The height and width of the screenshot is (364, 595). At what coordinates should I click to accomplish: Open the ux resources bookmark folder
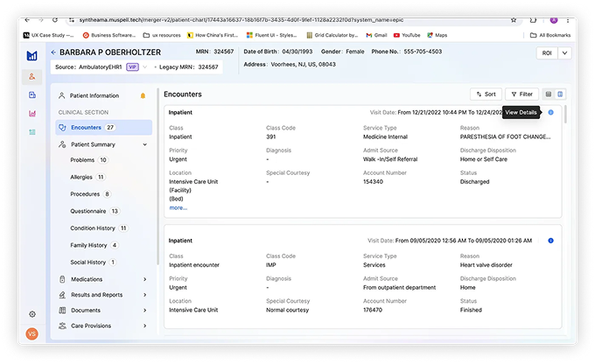pos(162,35)
